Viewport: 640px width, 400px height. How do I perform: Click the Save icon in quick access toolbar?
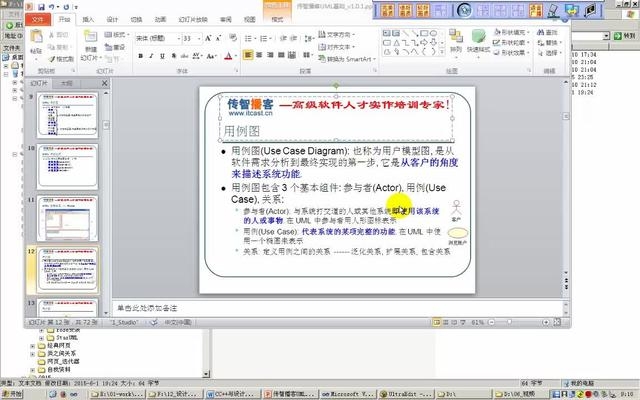click(41, 7)
